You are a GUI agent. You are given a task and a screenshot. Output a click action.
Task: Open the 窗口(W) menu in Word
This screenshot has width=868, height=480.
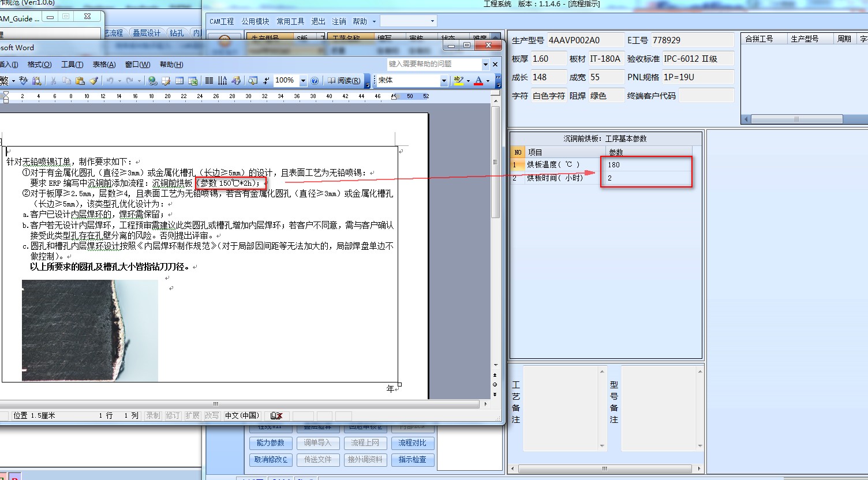137,64
